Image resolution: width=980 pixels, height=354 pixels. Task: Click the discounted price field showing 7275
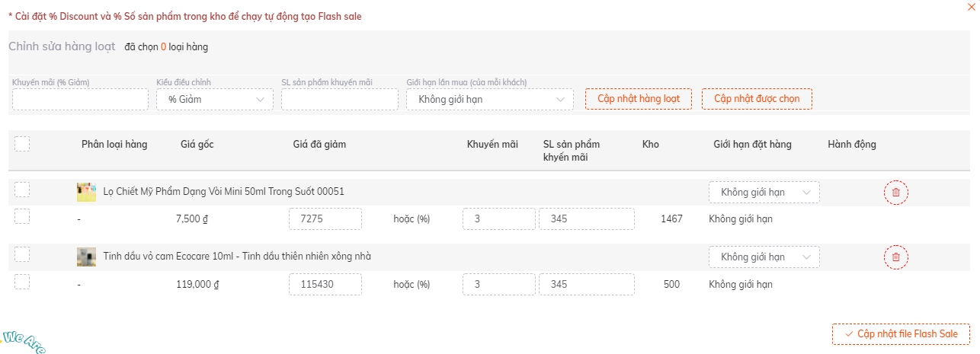click(325, 219)
